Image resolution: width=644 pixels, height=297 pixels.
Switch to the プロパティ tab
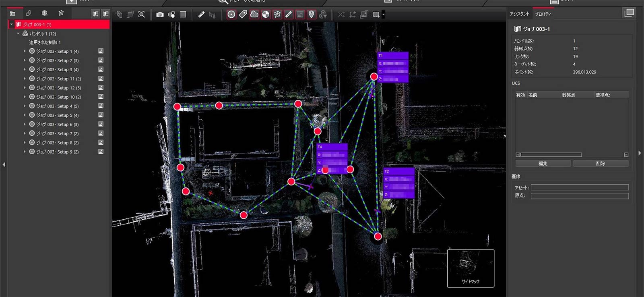pos(543,14)
